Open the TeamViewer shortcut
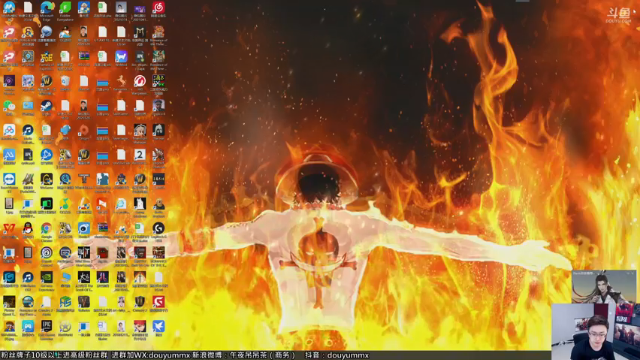The image size is (640, 360). tap(9, 180)
